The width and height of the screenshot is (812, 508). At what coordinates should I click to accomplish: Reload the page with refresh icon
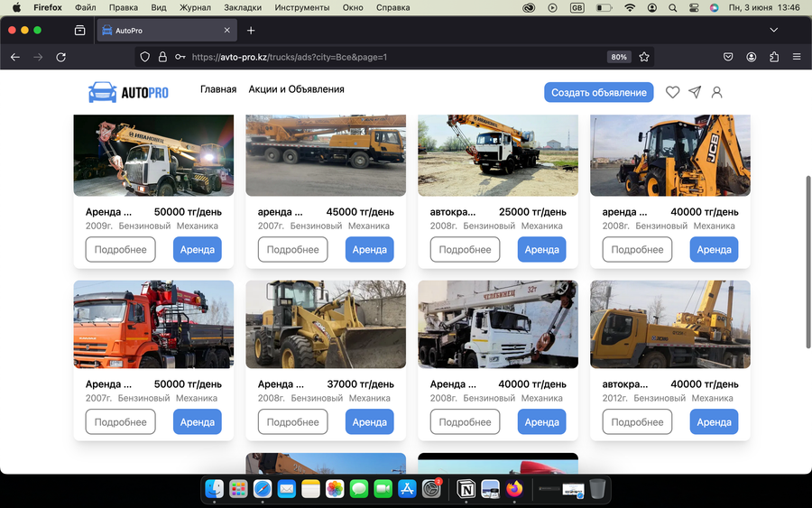(61, 57)
